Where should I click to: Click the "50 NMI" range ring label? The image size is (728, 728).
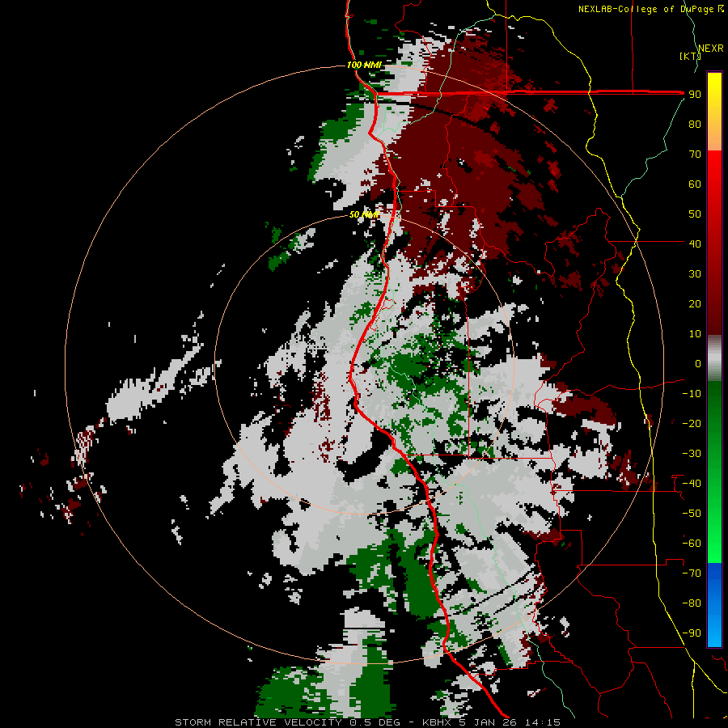pyautogui.click(x=365, y=214)
